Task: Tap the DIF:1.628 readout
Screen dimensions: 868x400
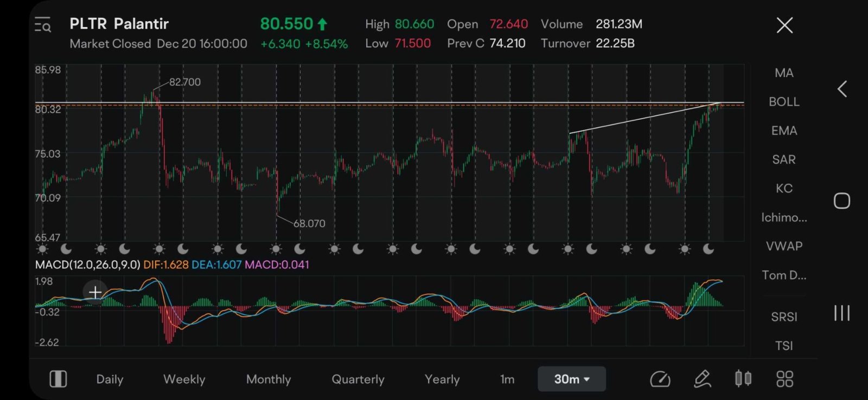Action: (166, 264)
